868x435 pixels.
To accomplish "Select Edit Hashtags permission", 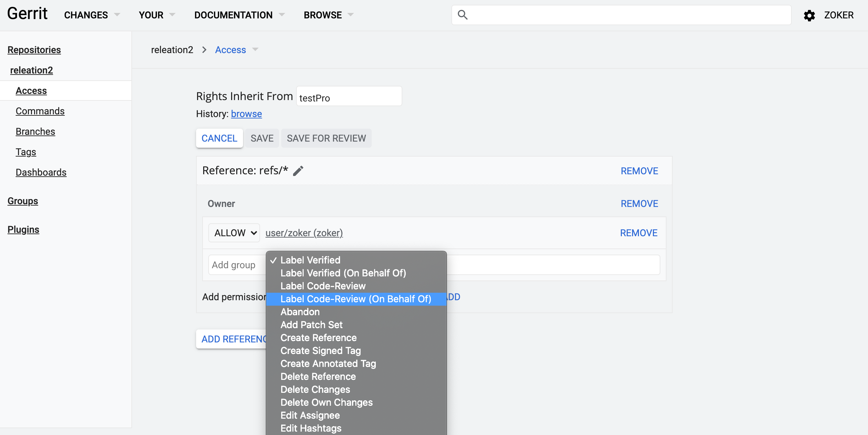I will [356, 428].
